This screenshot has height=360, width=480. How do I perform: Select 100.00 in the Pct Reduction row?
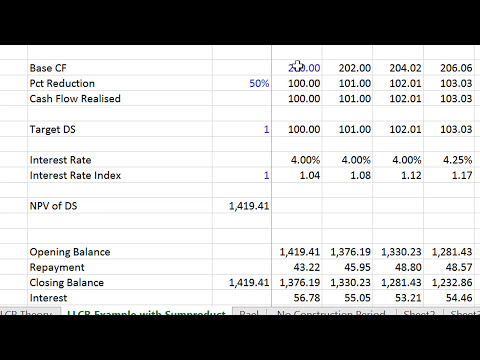pos(297,83)
